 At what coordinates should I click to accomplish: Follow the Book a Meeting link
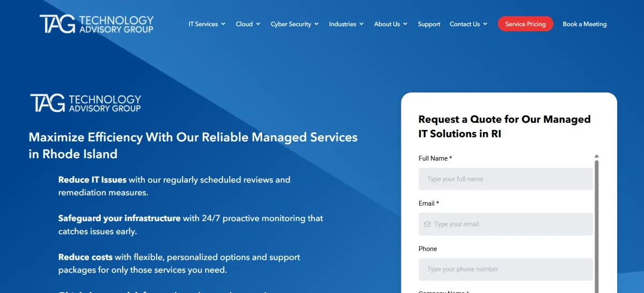pyautogui.click(x=584, y=24)
